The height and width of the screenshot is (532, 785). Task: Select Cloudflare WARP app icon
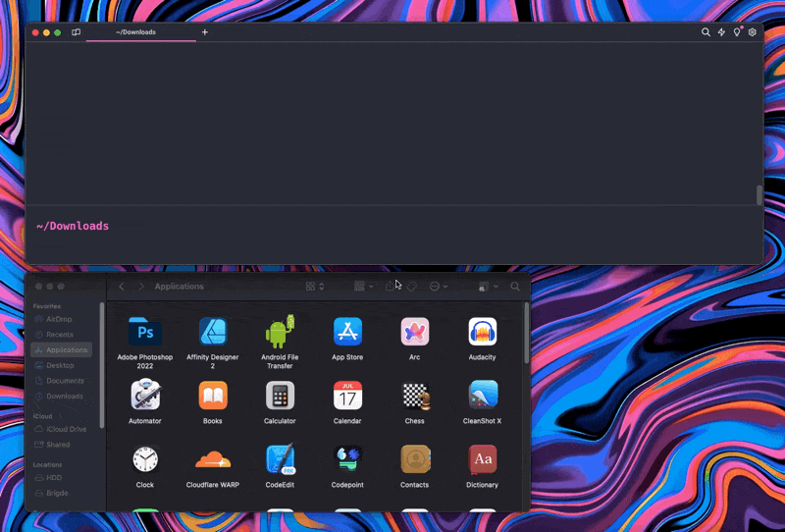click(x=213, y=458)
